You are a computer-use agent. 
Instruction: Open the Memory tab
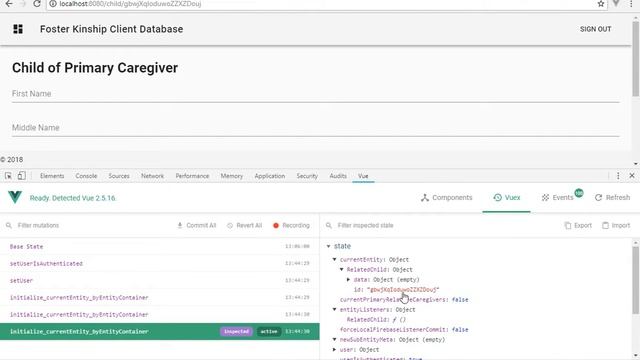[x=231, y=176]
